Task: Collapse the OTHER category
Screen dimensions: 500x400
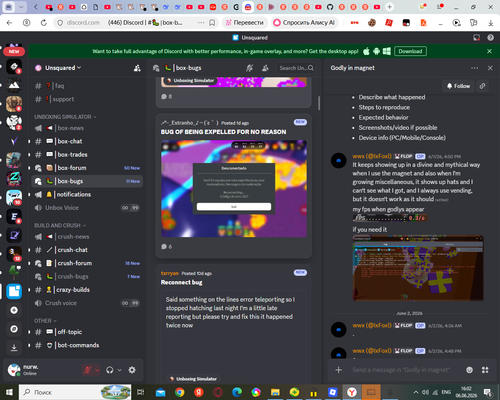Action: coord(45,321)
